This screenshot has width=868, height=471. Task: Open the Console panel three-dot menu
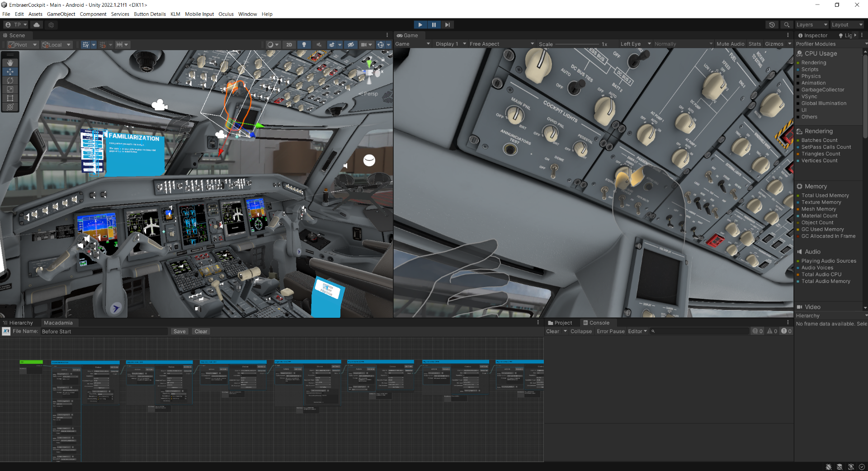tap(788, 323)
